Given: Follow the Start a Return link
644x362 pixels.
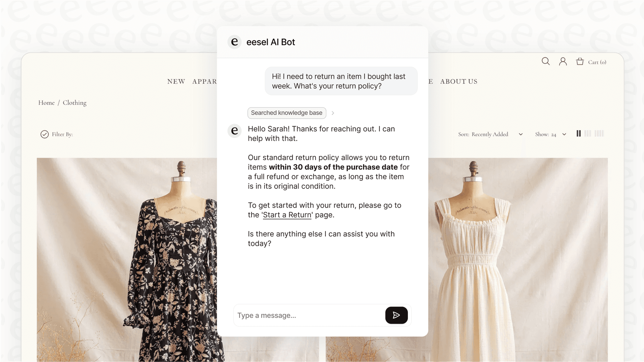Looking at the screenshot, I should 287,215.
